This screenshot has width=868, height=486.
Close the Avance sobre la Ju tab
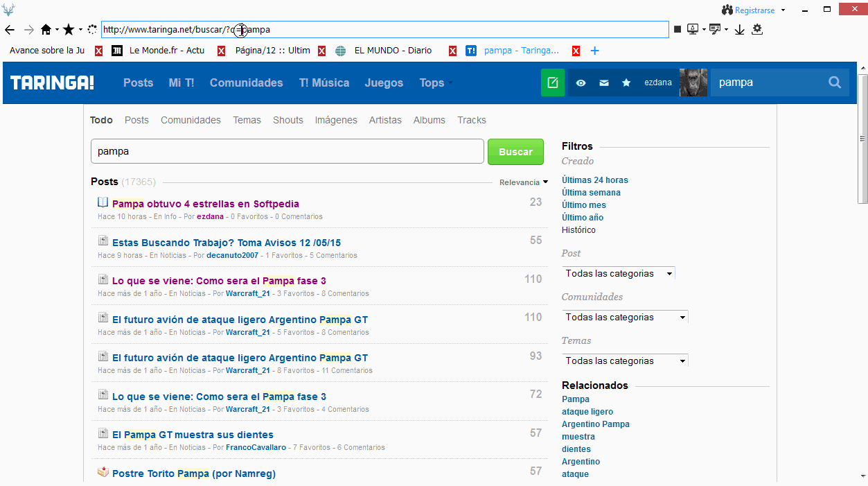pos(99,51)
